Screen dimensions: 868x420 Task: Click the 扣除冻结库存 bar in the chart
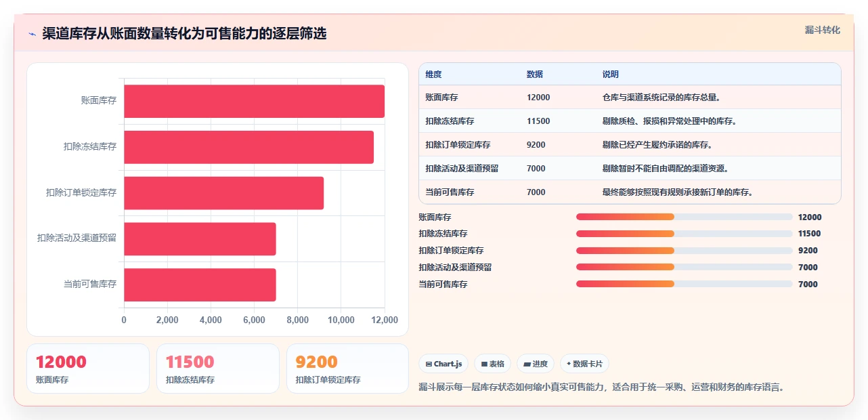pyautogui.click(x=248, y=147)
